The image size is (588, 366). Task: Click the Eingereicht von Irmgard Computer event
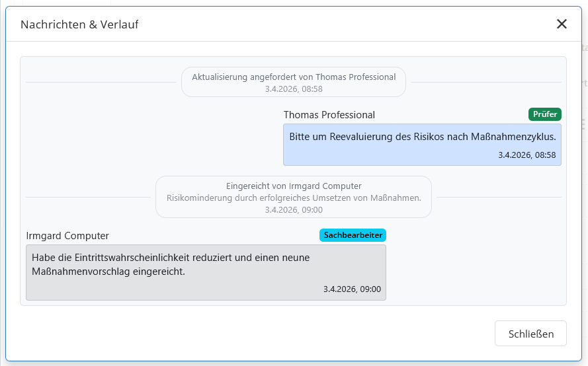(294, 186)
